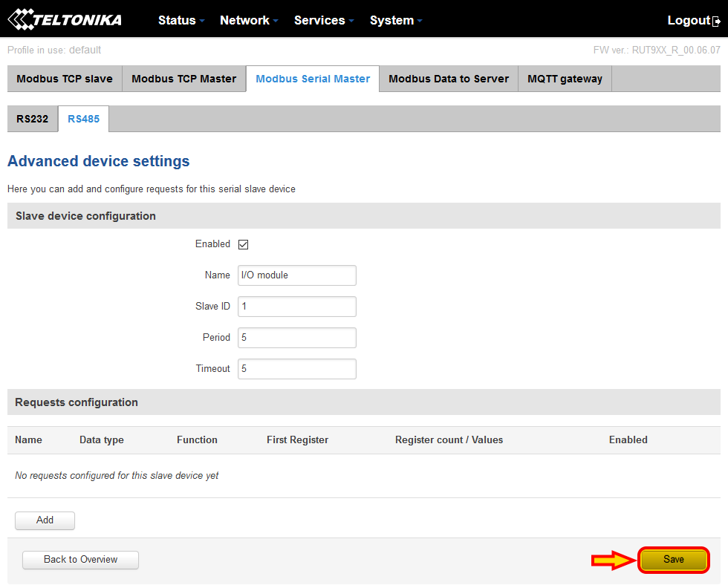This screenshot has width=728, height=585.
Task: Switch to the RS232 sub-tab
Action: pos(33,119)
